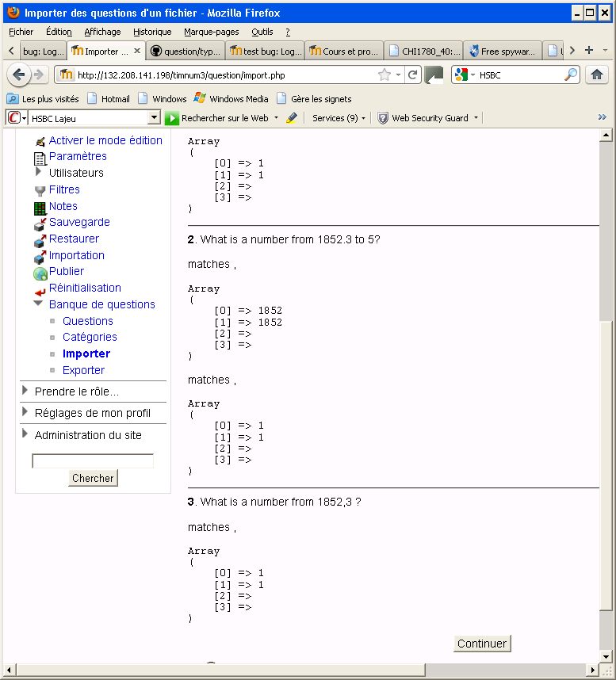Screen dimensions: 616x680
Task: Click the Publier globe icon
Action: pos(40,273)
